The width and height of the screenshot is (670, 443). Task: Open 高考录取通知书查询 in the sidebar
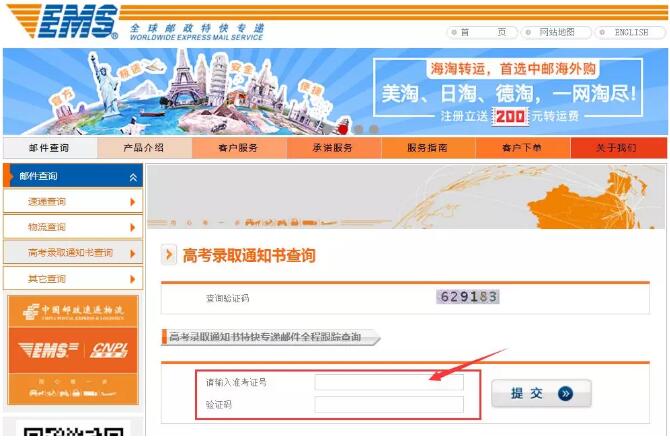tap(70, 253)
